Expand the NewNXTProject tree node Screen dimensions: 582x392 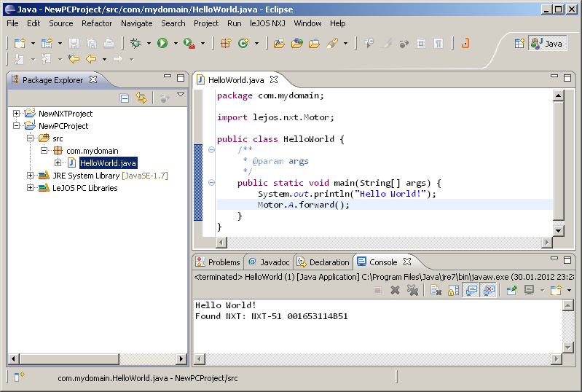pos(16,113)
